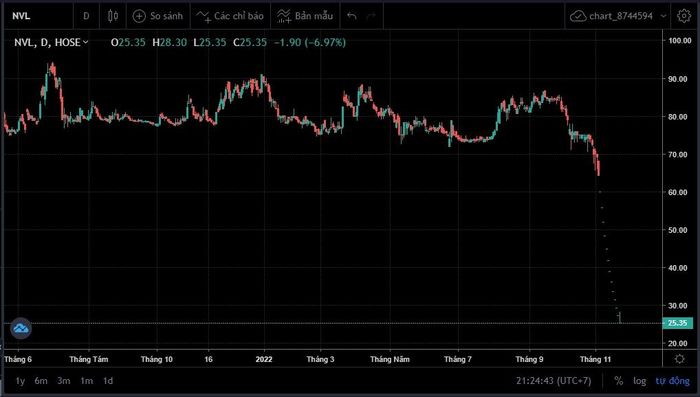Click the So sánh compare plus icon

(x=139, y=16)
